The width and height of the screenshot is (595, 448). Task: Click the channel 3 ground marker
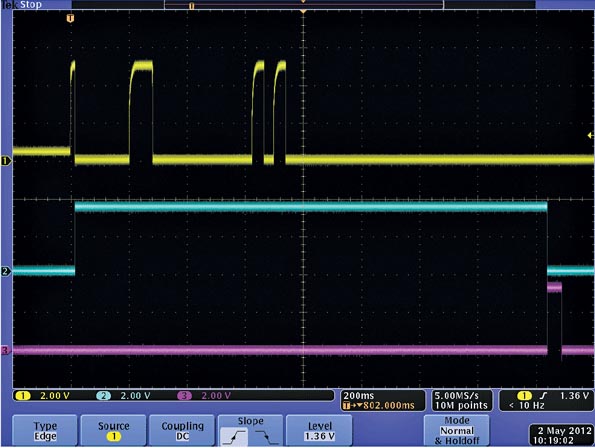(5, 350)
